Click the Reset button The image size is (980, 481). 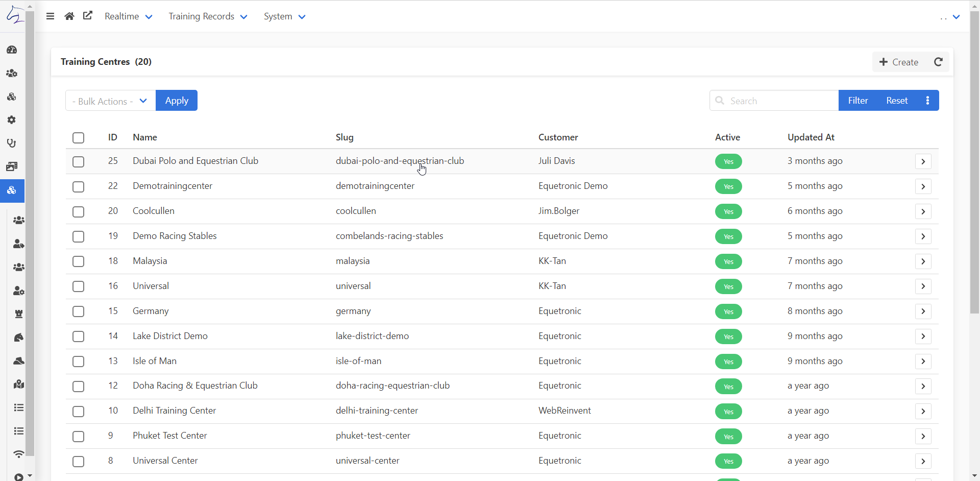[x=897, y=100]
